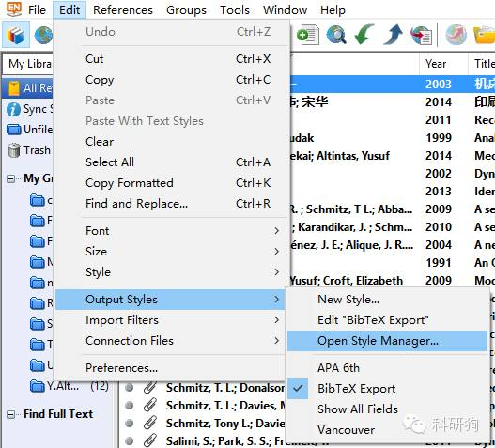Viewport: 495px width, 448px height.
Task: Choose Edit "BibTeX Export" entry
Action: tap(387, 320)
